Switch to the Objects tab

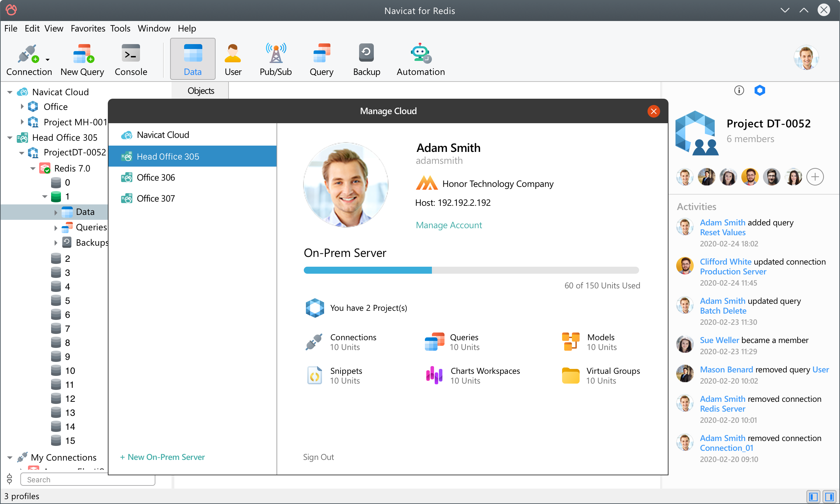point(201,91)
